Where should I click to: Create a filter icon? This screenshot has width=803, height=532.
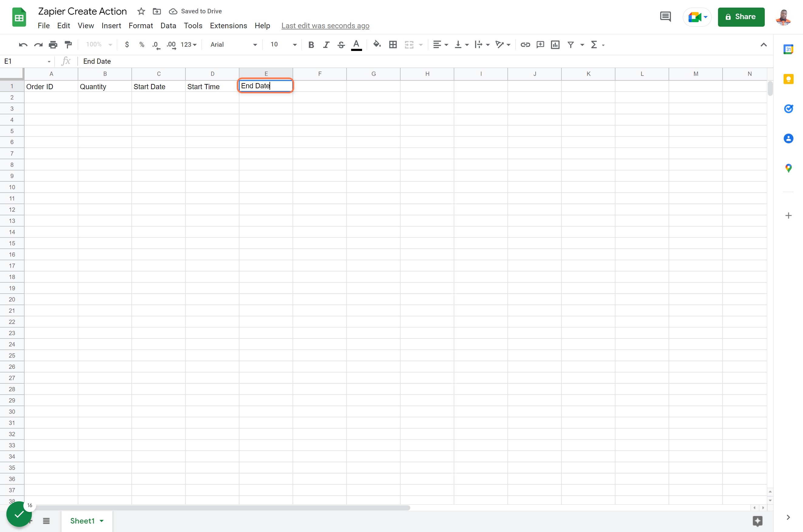point(571,45)
